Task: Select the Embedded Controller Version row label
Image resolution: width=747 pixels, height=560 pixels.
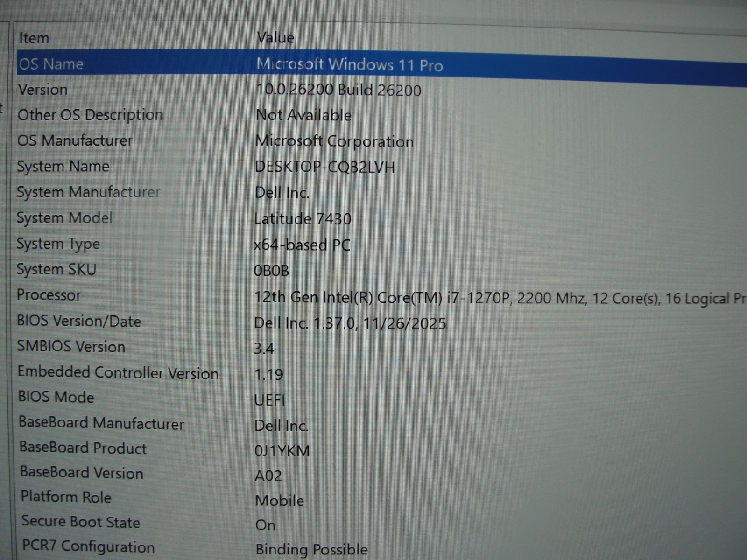Action: coord(118,372)
